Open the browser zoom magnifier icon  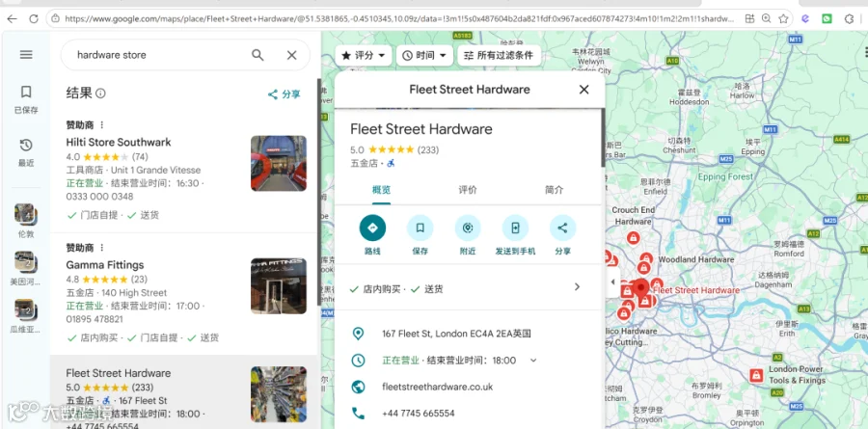coord(766,19)
